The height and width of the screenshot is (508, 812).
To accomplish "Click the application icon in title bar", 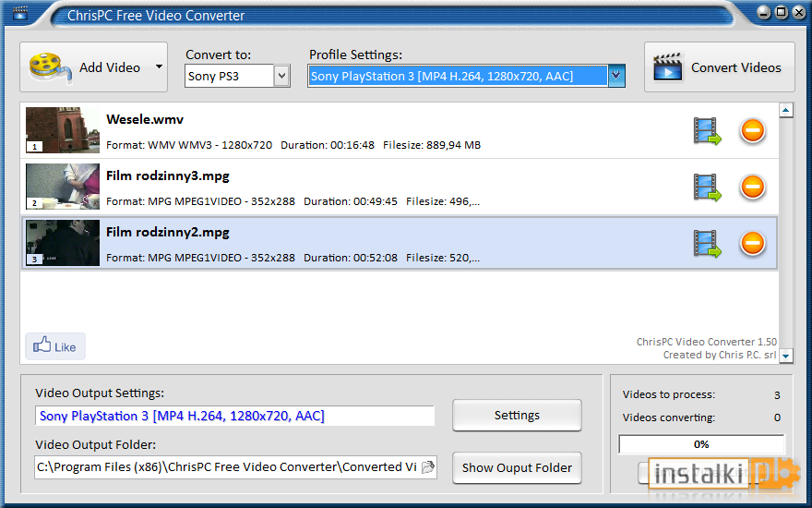I will pos(20,12).
